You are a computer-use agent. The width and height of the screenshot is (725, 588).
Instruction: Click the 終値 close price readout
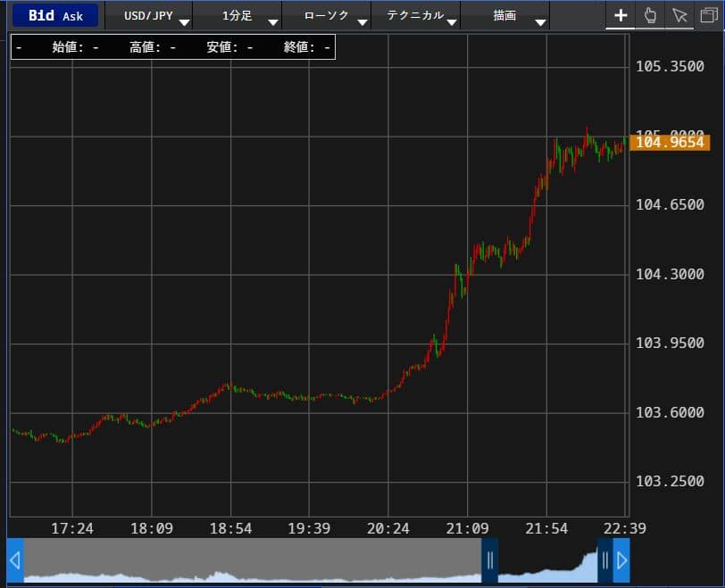pyautogui.click(x=307, y=47)
